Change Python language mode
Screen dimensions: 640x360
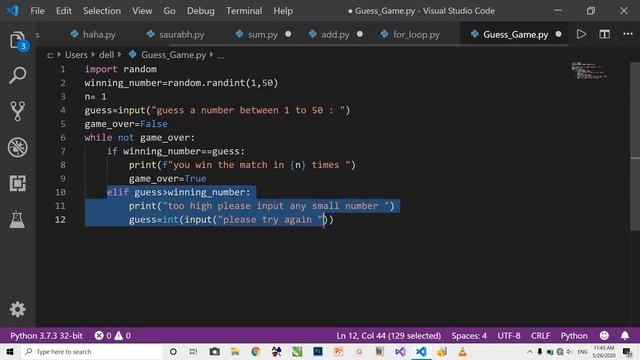coord(574,336)
